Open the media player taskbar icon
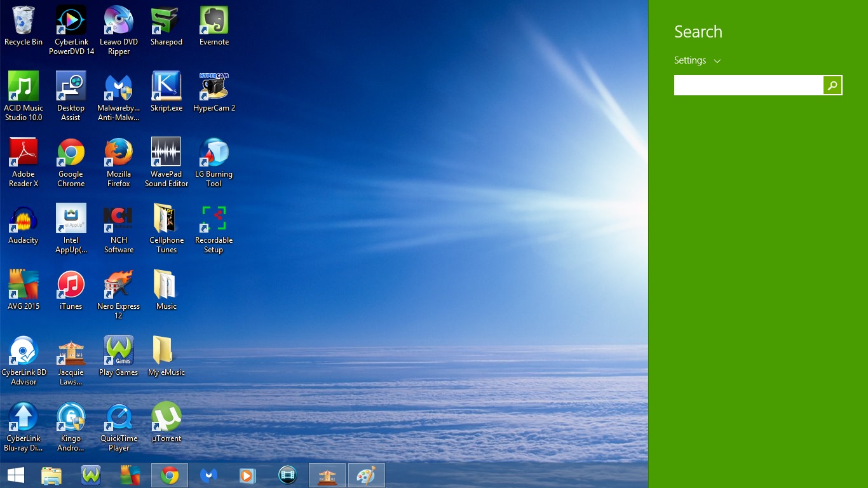Viewport: 868px width, 488px height. click(248, 475)
